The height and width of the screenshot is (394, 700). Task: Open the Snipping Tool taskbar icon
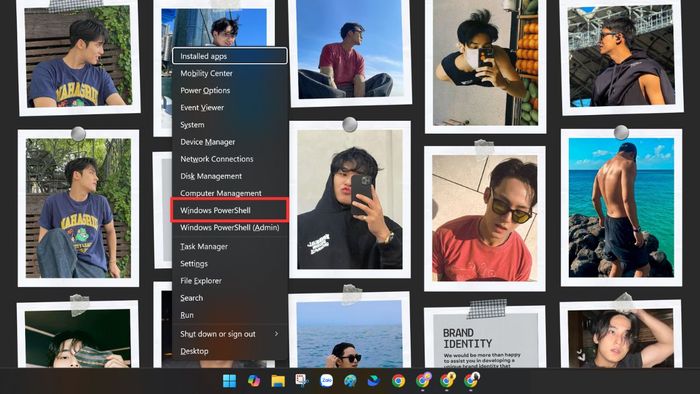[x=302, y=381]
